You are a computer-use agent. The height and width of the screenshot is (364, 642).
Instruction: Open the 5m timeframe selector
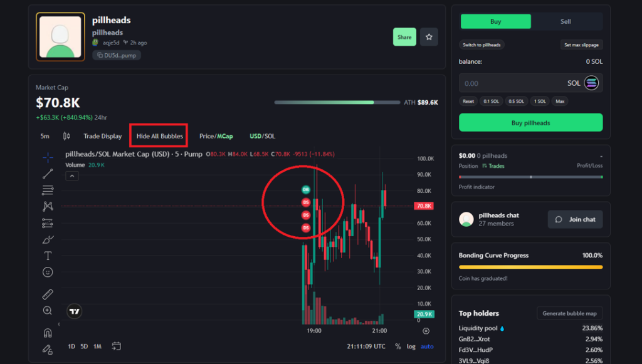click(45, 136)
